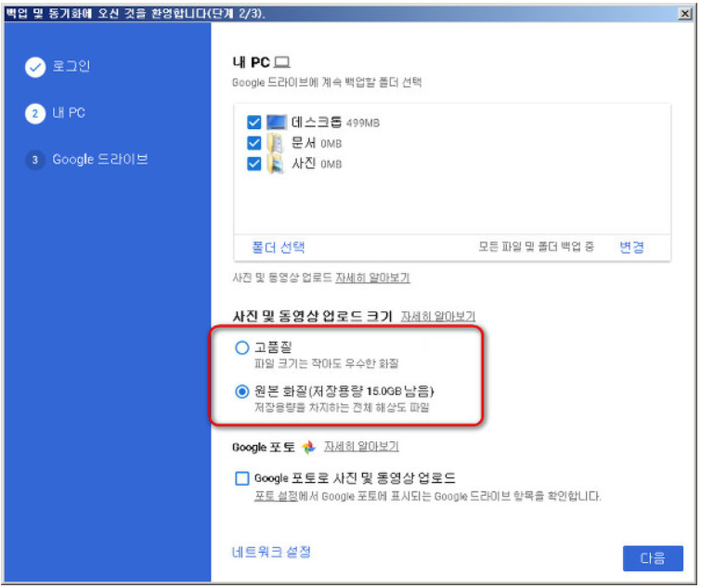Uncheck the 사진 folder checkbox
The image size is (701, 588).
coord(253,163)
